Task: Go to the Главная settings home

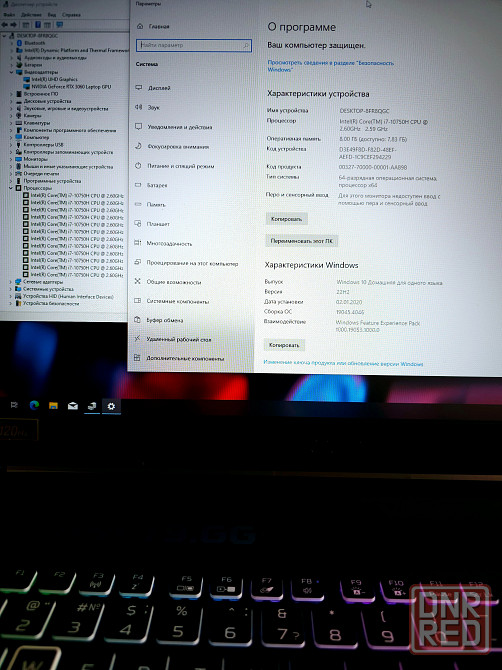Action: 154,26
